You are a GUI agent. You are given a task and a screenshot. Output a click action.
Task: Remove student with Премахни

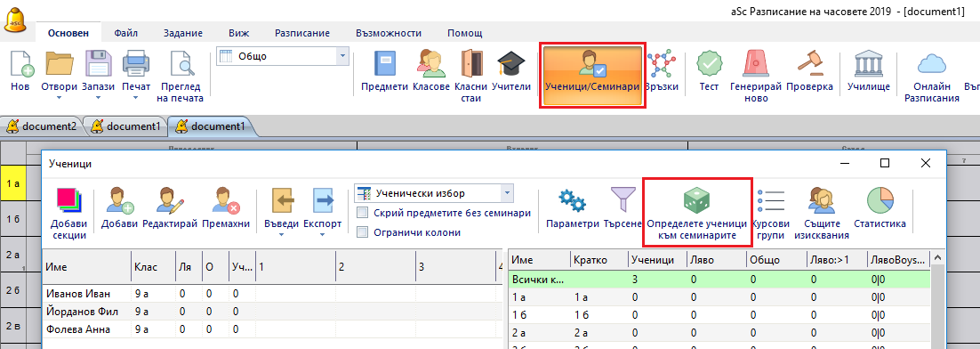click(x=226, y=208)
